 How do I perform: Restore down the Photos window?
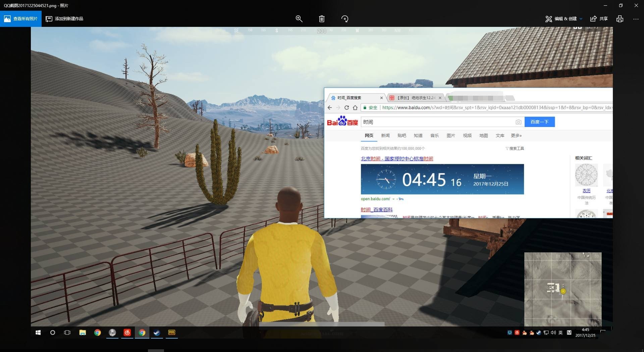coord(621,5)
